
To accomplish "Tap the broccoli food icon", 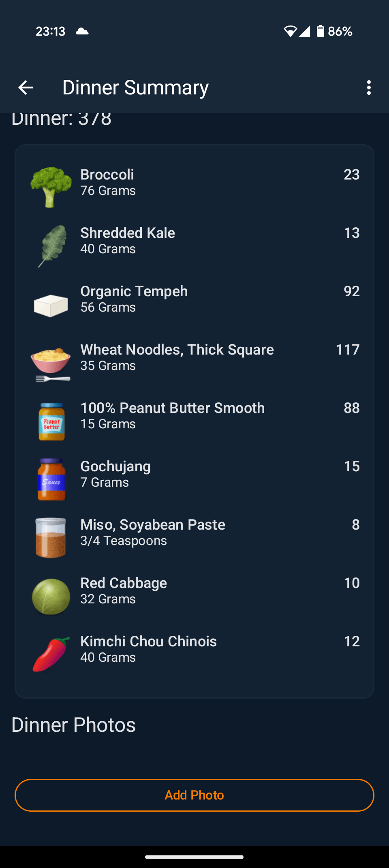I will tap(51, 187).
